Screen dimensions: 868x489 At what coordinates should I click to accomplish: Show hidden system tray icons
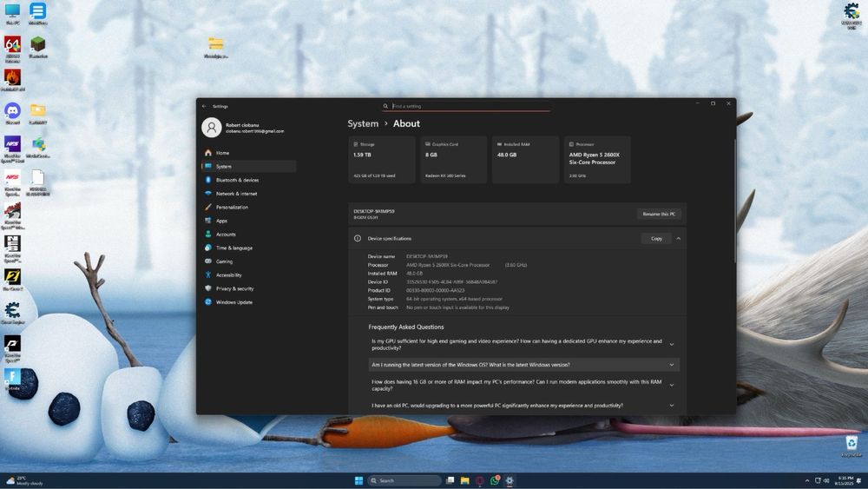(x=807, y=480)
